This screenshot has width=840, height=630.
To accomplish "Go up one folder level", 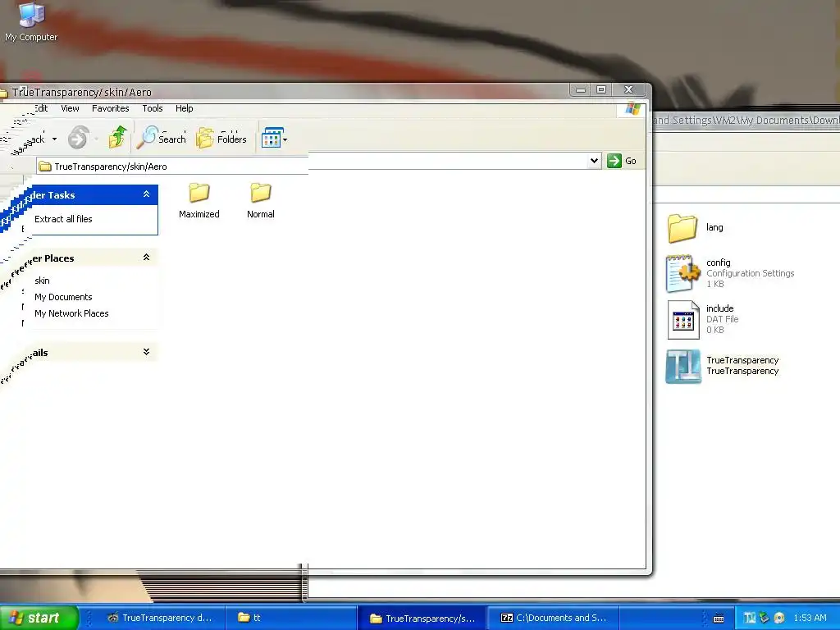I will 117,137.
